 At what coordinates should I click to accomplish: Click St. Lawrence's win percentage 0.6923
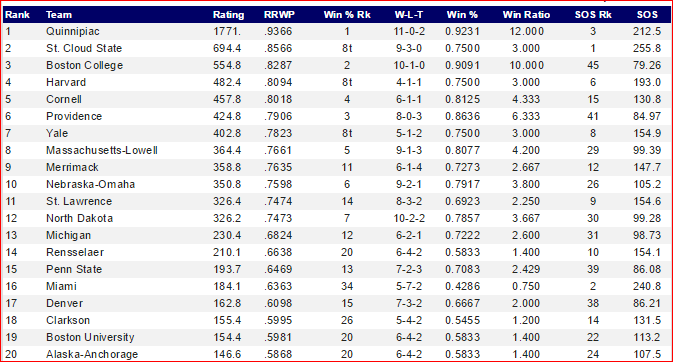click(462, 201)
